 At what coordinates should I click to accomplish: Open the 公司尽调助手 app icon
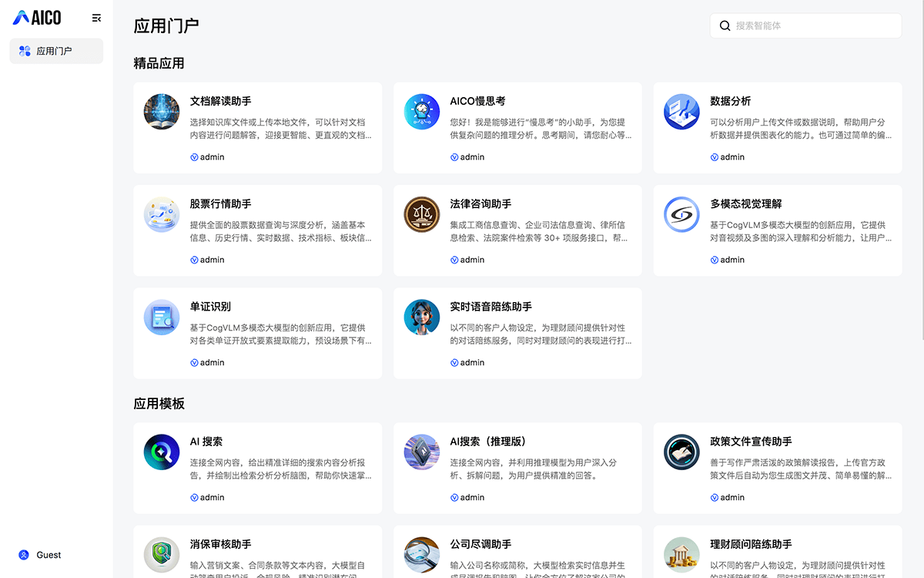coord(422,555)
